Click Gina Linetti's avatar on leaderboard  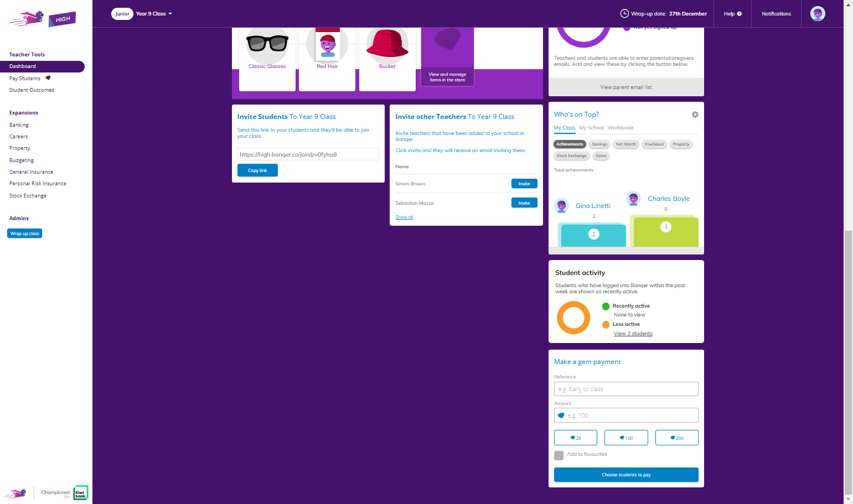[x=562, y=206]
